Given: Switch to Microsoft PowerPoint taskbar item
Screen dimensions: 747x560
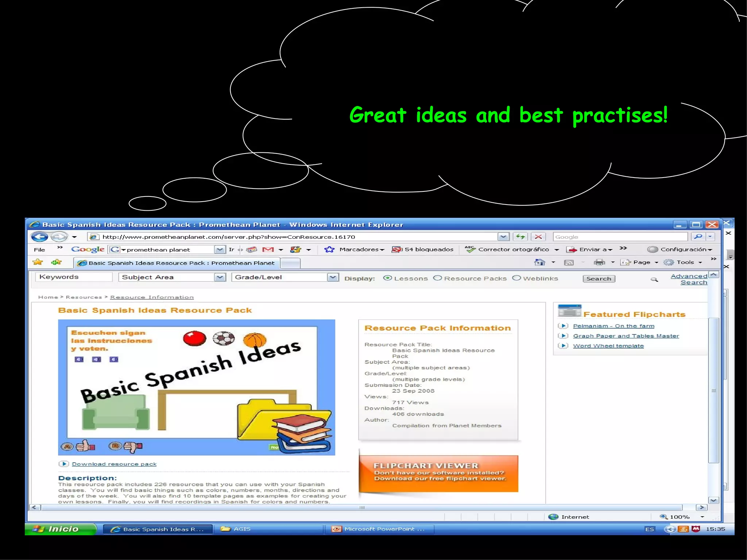Looking at the screenshot, I should click(380, 529).
